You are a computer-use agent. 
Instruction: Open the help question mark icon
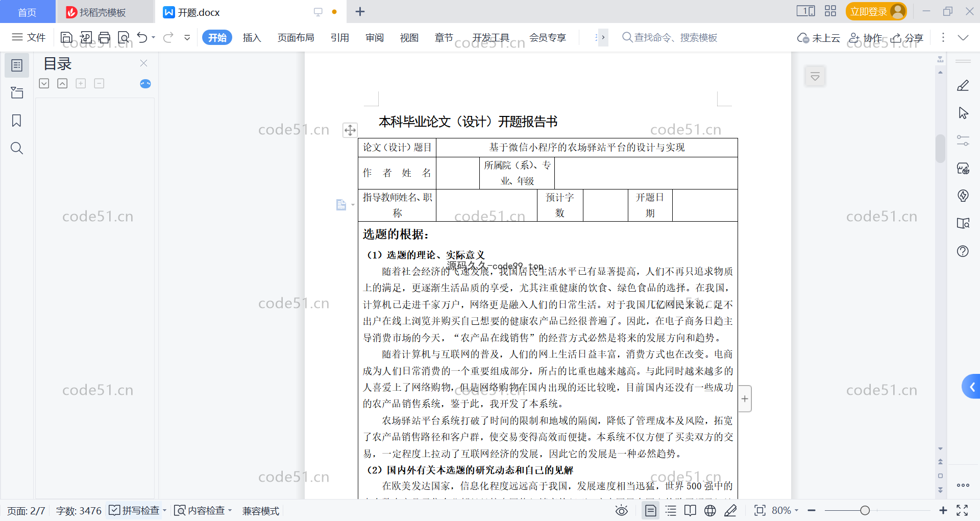(x=963, y=251)
